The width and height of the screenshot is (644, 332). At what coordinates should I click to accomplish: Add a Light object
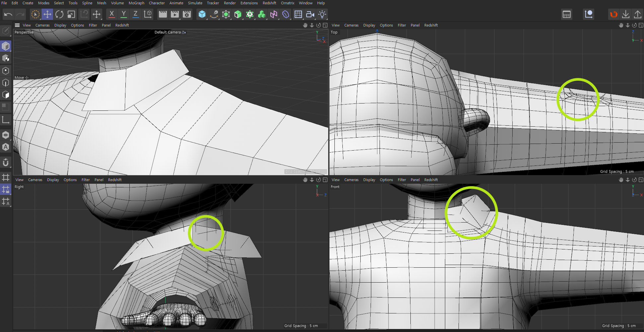click(x=322, y=14)
